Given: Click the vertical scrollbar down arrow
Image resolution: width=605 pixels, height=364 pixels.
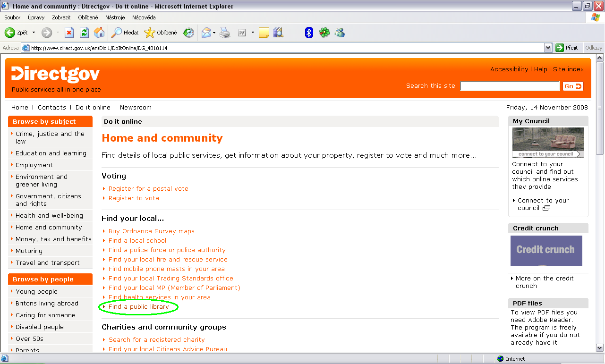Looking at the screenshot, I should pyautogui.click(x=600, y=348).
